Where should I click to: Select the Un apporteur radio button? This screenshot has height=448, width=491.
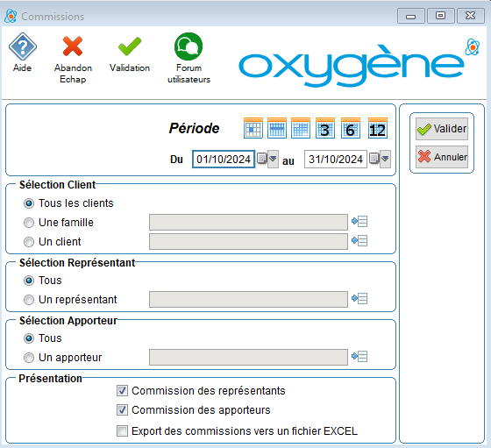tap(29, 358)
